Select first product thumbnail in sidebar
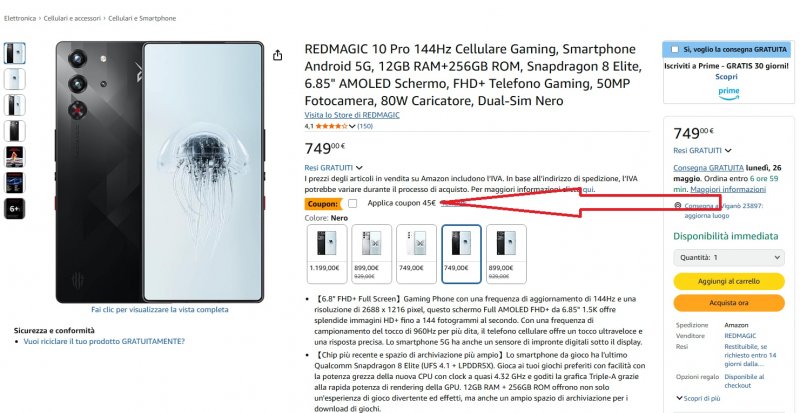The width and height of the screenshot is (800, 413). [x=14, y=53]
